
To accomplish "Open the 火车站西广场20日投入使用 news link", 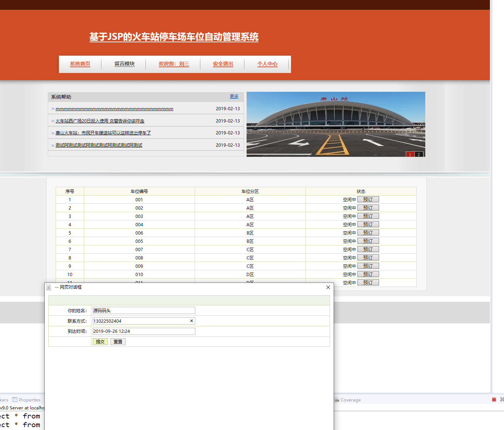I will point(100,121).
